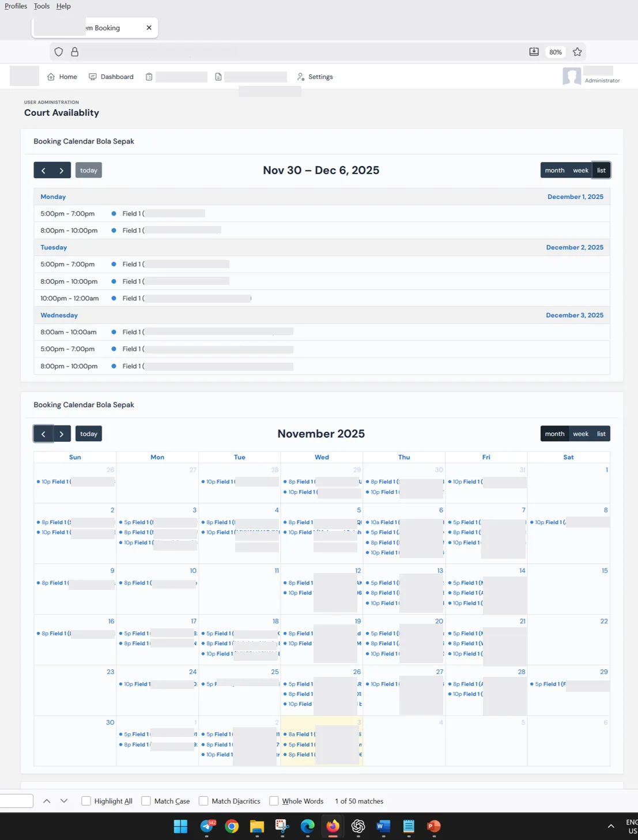This screenshot has height=840, width=638.
Task: Switch top calendar to week view
Action: coord(580,170)
